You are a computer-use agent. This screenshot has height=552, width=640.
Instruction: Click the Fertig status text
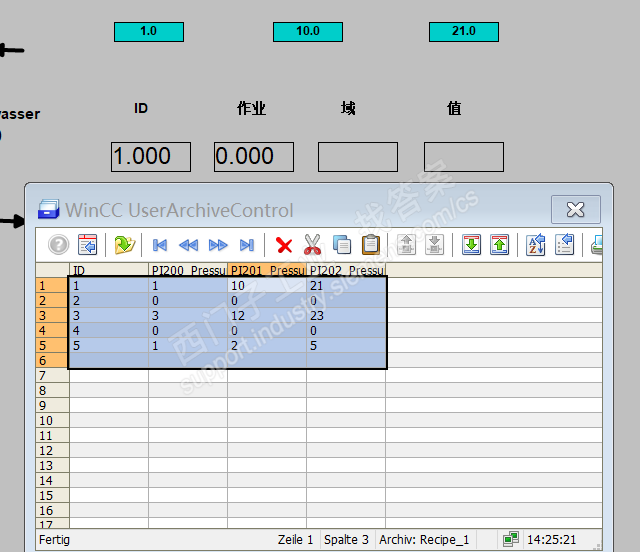click(54, 540)
